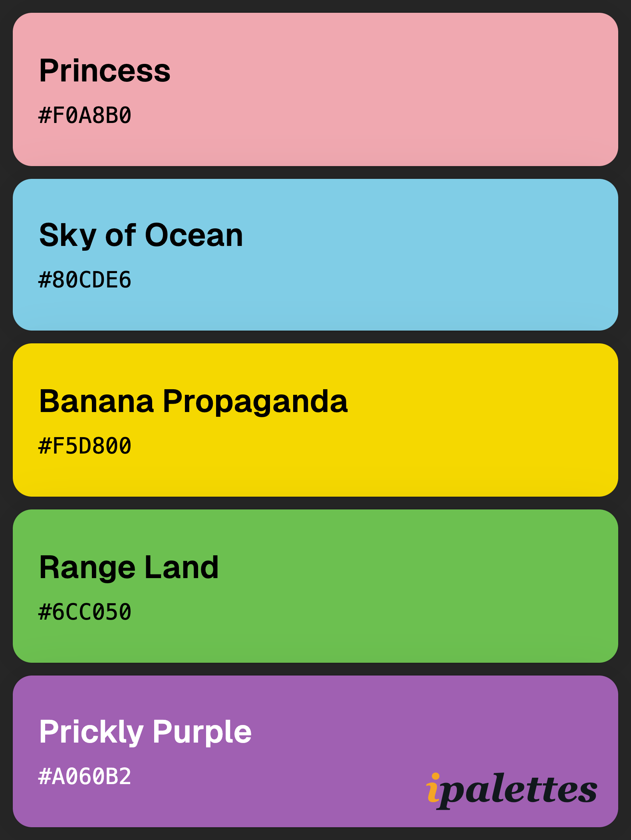631x840 pixels.
Task: Click the hex code #80CDE6
Action: click(x=85, y=280)
